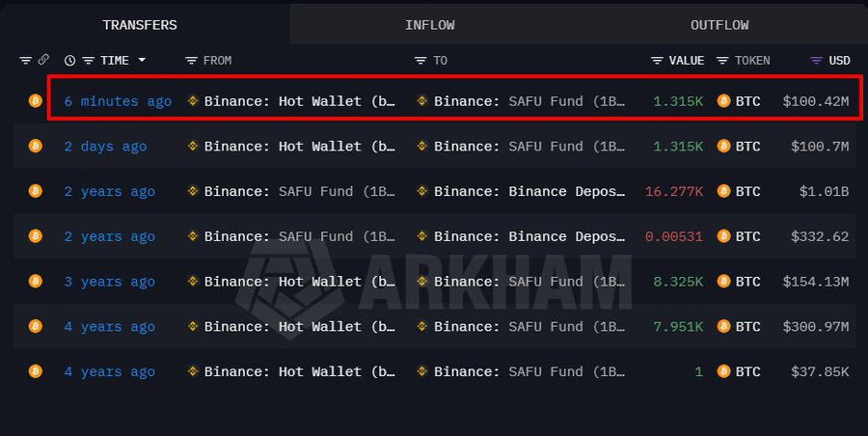Open Hot Wallet sender in $100.7M row
Viewport: 868px width, 436px height.
click(x=300, y=147)
